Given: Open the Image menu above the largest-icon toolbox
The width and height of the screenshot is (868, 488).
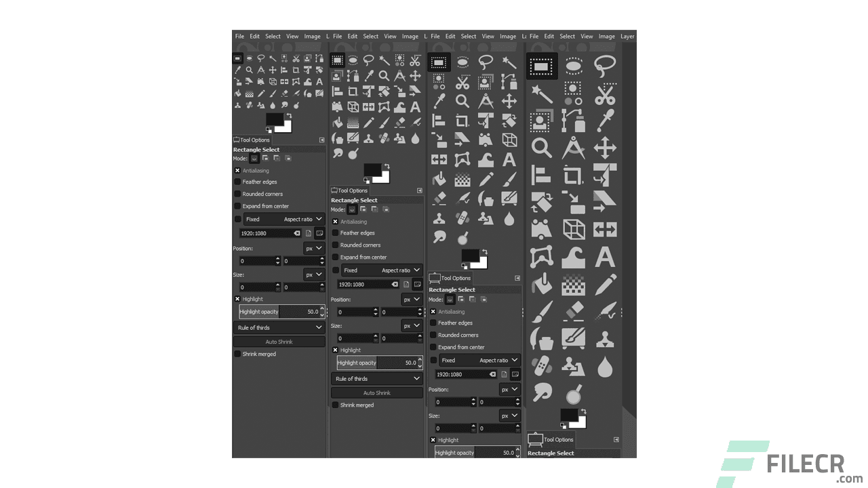Looking at the screenshot, I should tap(607, 37).
